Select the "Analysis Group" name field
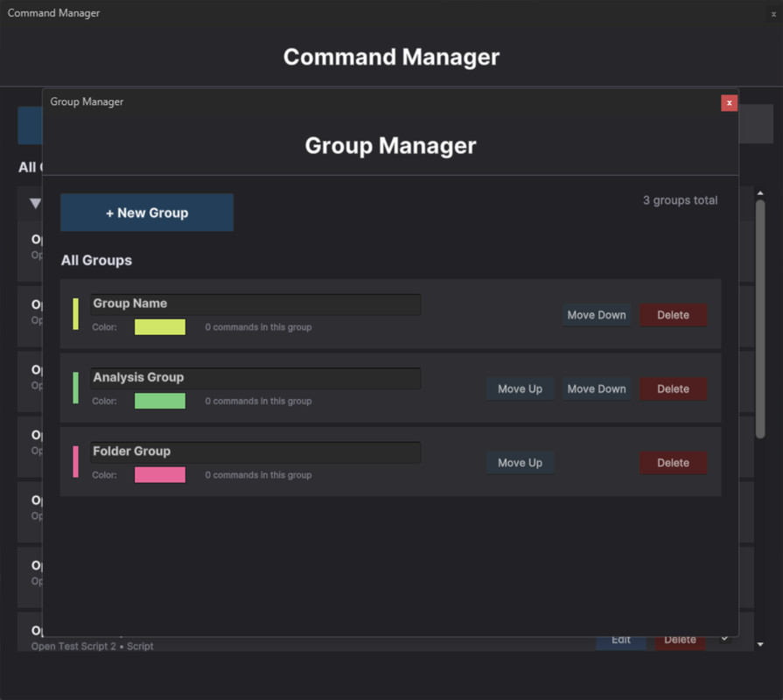The height and width of the screenshot is (700, 783). coord(255,378)
